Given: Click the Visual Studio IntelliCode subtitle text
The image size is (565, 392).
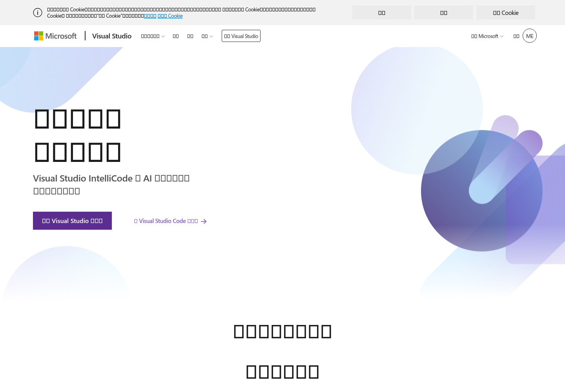Looking at the screenshot, I should coord(111,185).
